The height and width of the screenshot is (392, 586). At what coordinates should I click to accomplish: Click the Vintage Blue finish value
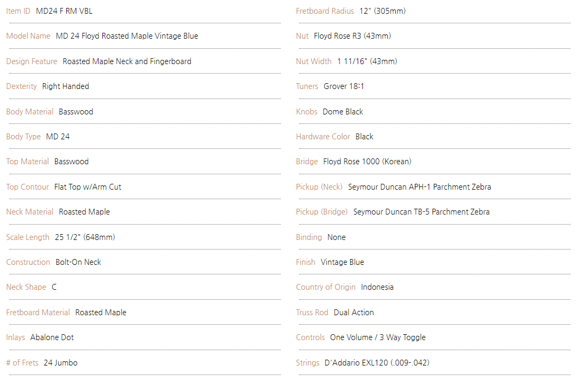(x=342, y=262)
